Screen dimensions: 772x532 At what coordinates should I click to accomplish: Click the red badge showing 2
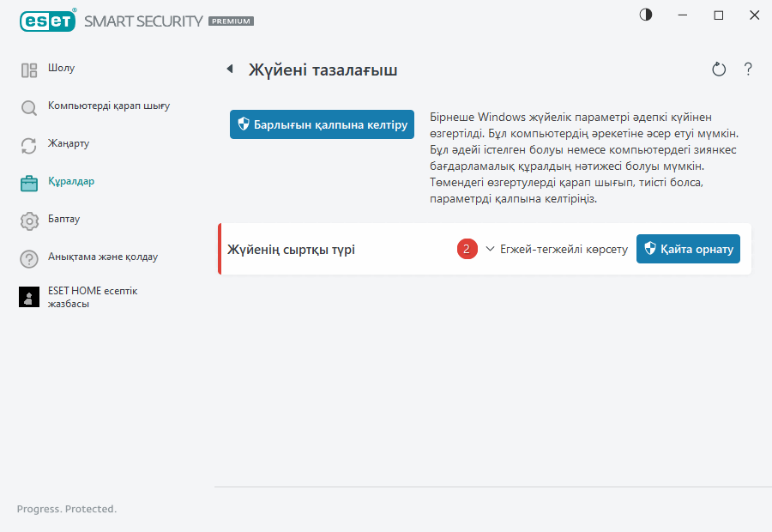coord(467,250)
